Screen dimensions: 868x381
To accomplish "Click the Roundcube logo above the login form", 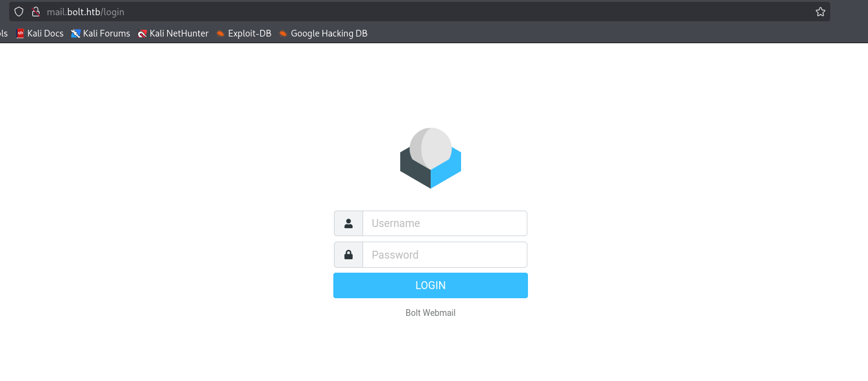I will click(x=431, y=158).
